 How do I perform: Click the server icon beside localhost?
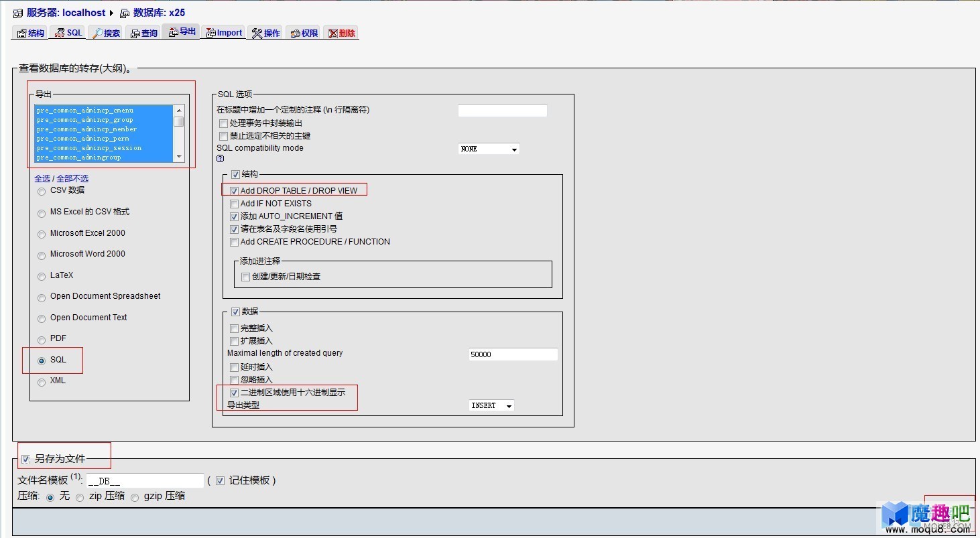click(18, 13)
